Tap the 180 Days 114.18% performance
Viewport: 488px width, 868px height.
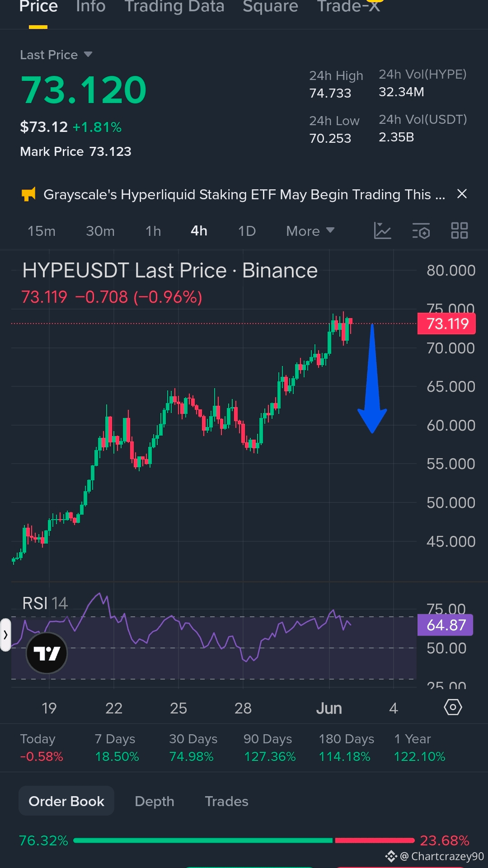click(346, 747)
